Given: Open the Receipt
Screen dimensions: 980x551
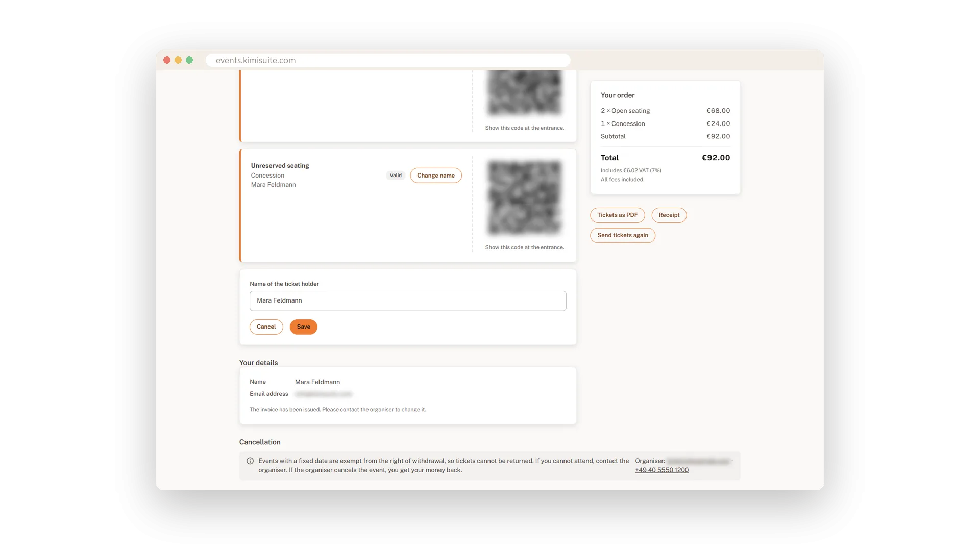Looking at the screenshot, I should [x=669, y=215].
